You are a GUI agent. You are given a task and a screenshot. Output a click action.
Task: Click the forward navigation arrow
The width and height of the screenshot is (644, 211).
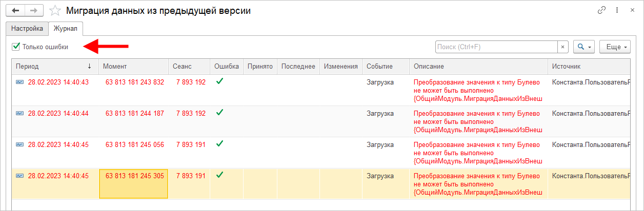click(x=34, y=11)
